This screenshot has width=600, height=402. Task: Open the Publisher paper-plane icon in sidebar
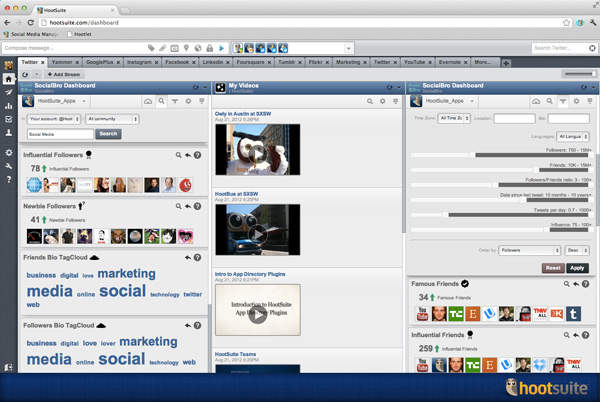click(8, 92)
